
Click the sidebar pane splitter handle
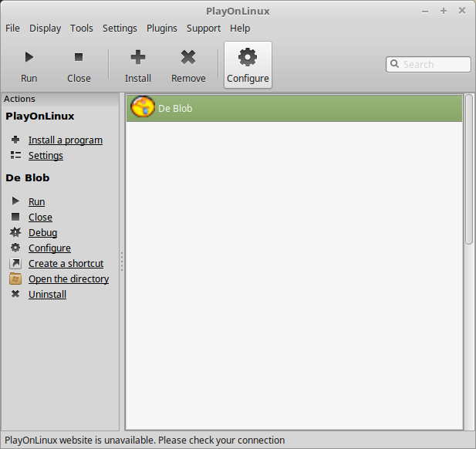coord(122,261)
